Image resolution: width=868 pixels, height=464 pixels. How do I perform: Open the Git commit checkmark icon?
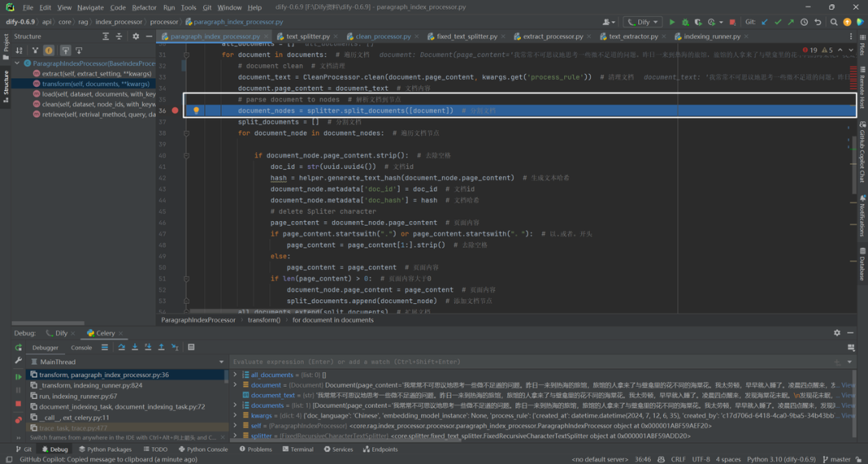(778, 23)
